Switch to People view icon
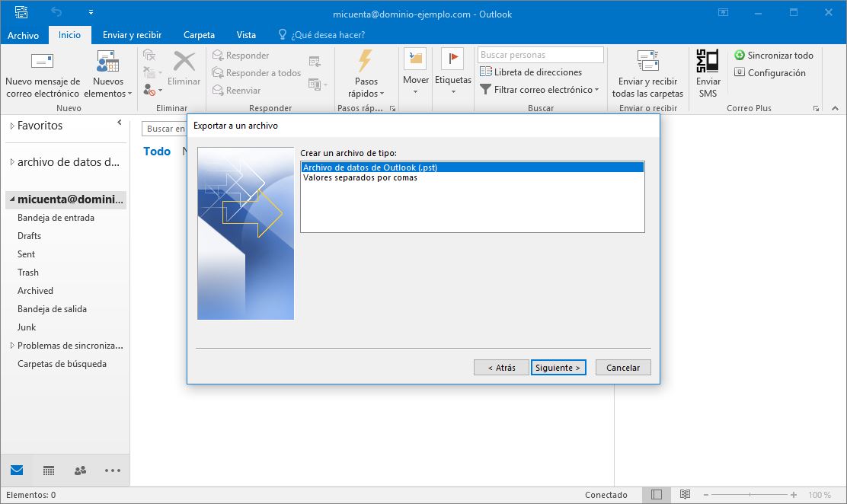 click(81, 471)
